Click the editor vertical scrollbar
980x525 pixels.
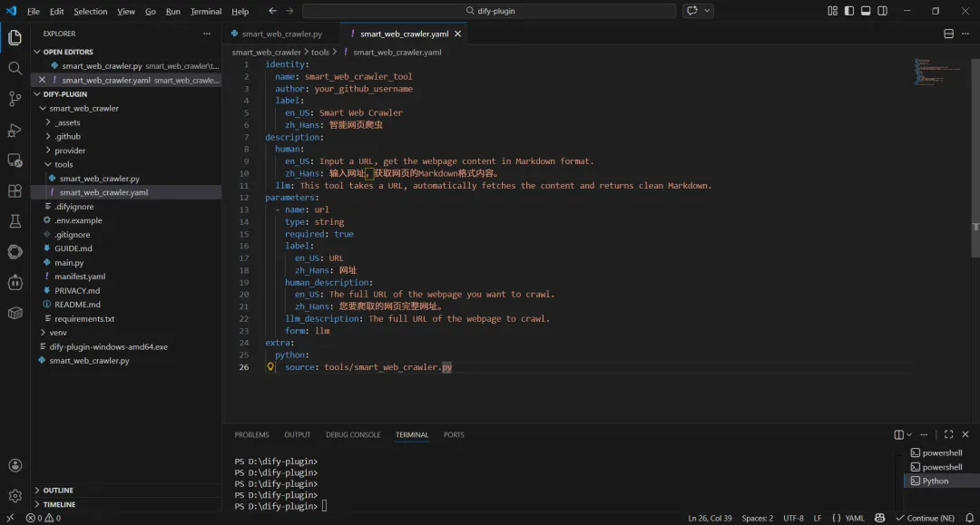(x=975, y=157)
